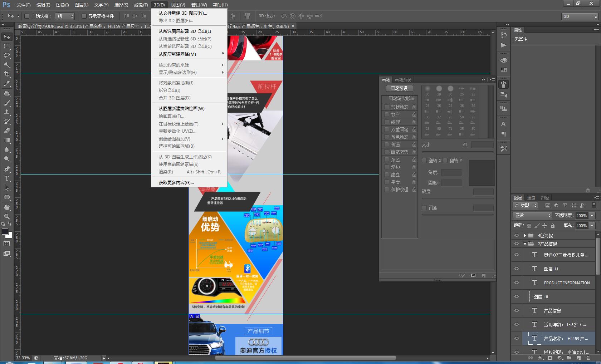
Task: Check the 纹理 brush option
Action: 386,122
